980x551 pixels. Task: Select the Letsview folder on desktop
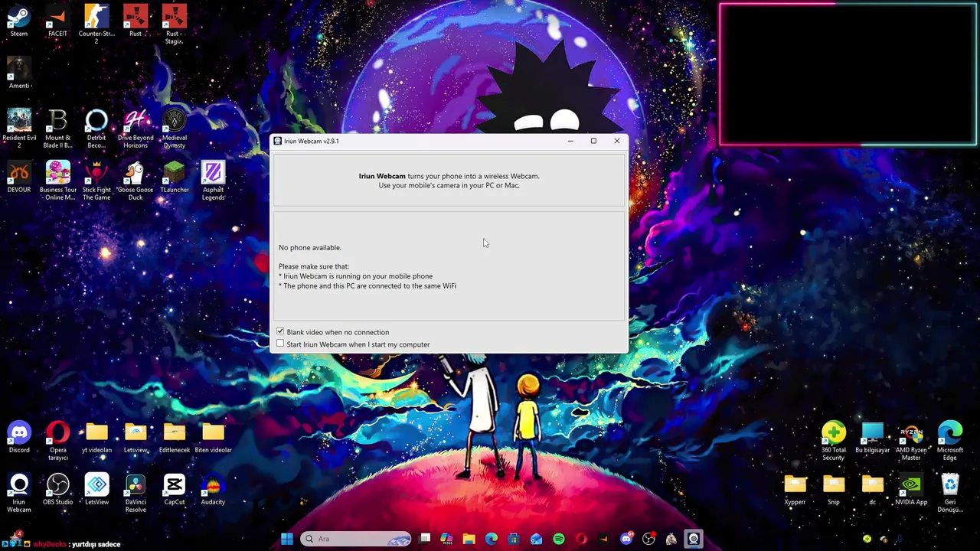(x=136, y=438)
